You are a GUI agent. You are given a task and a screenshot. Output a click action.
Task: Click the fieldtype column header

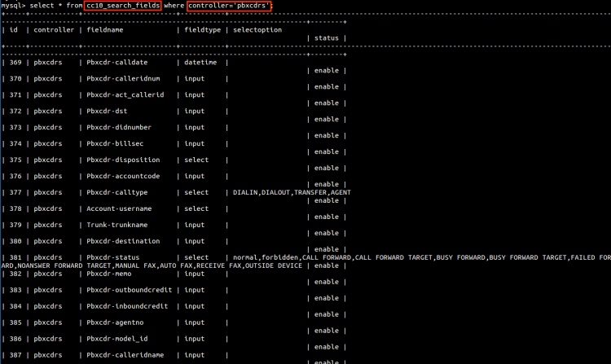[x=202, y=30]
